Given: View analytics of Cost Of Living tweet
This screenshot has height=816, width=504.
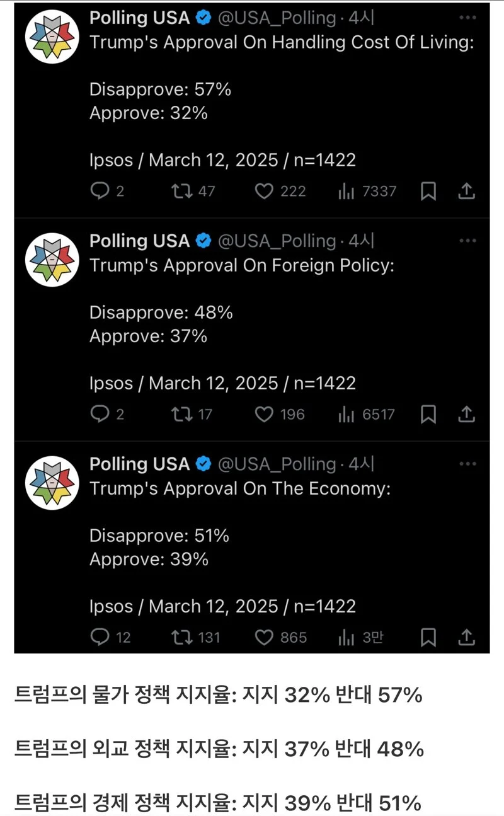Looking at the screenshot, I should (346, 191).
